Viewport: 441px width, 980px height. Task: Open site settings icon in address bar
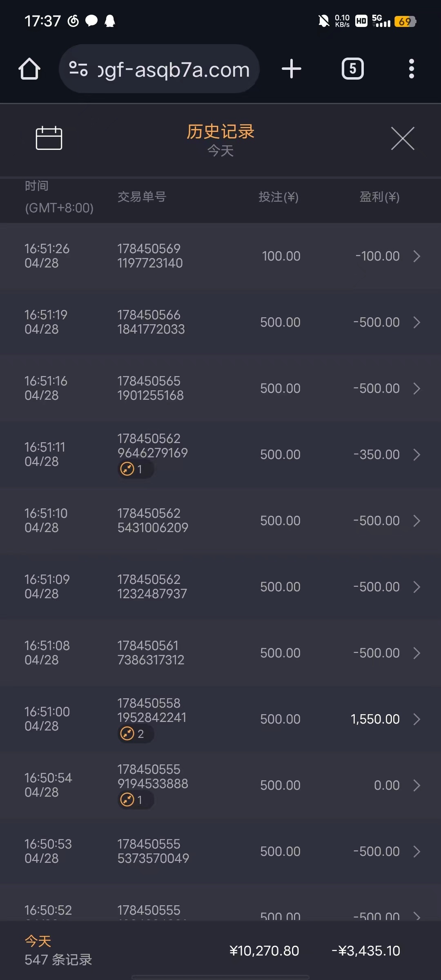tap(78, 69)
